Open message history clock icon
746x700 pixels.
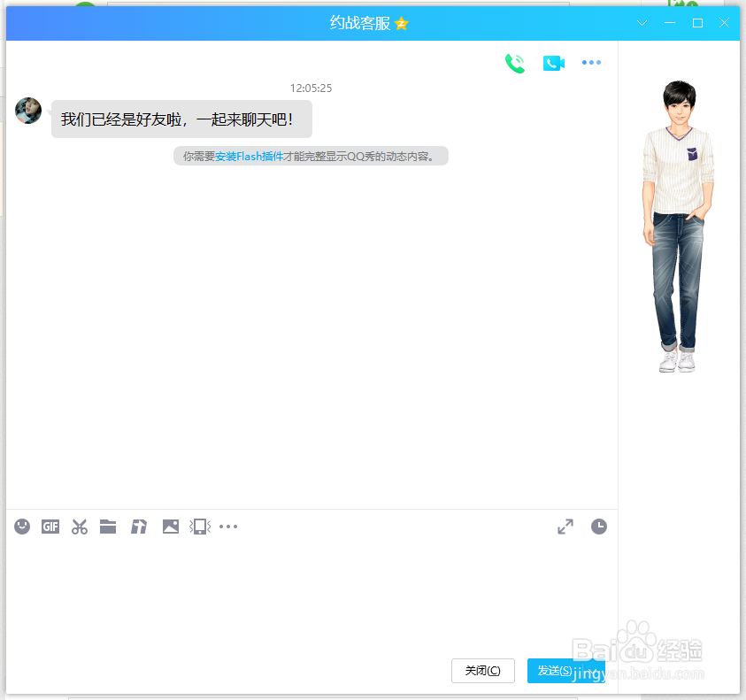[x=599, y=527]
